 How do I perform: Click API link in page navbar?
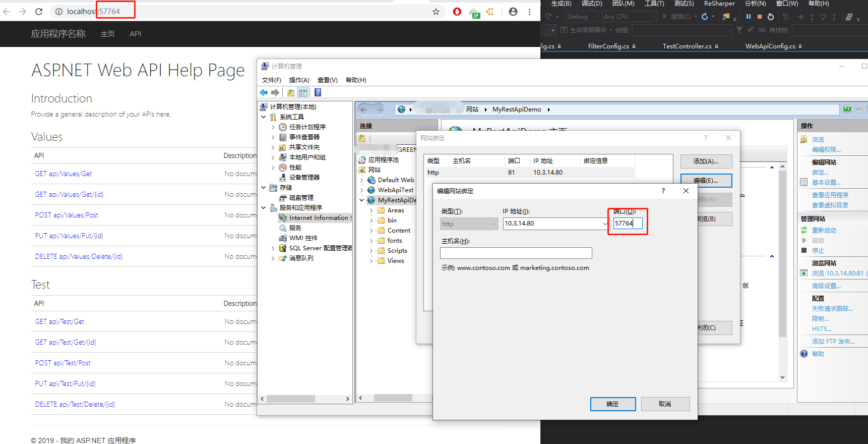(135, 34)
